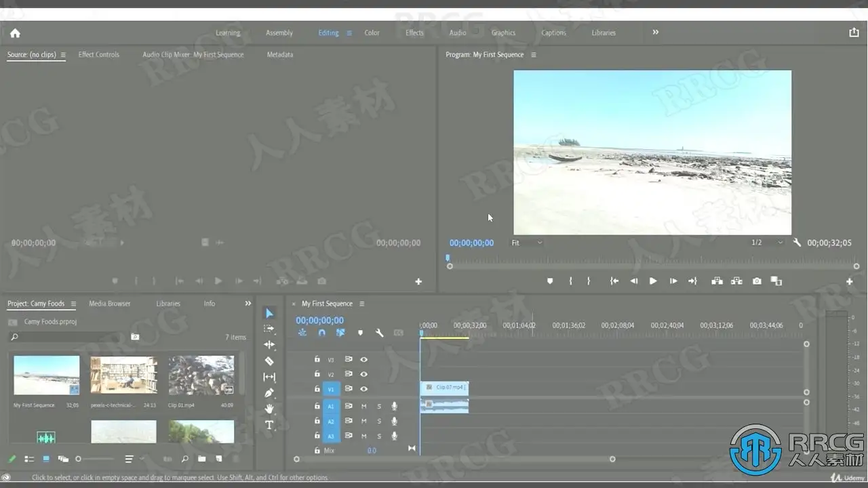This screenshot has height=488, width=868.
Task: Select the Pen tool
Action: click(x=269, y=393)
